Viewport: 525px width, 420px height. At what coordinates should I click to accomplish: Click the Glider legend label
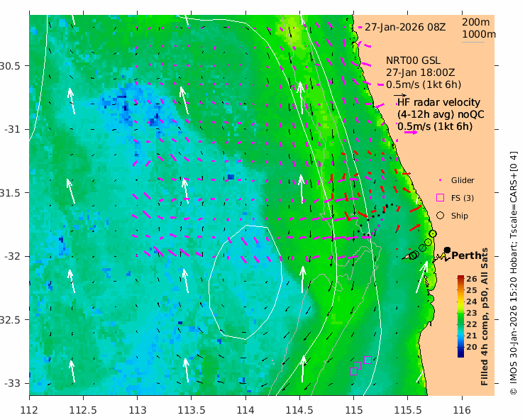point(463,180)
